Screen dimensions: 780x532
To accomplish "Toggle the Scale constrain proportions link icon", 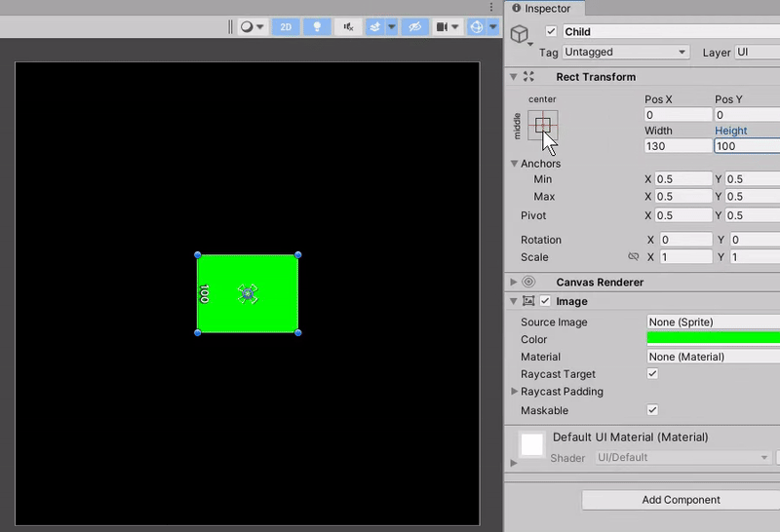I will [x=633, y=256].
